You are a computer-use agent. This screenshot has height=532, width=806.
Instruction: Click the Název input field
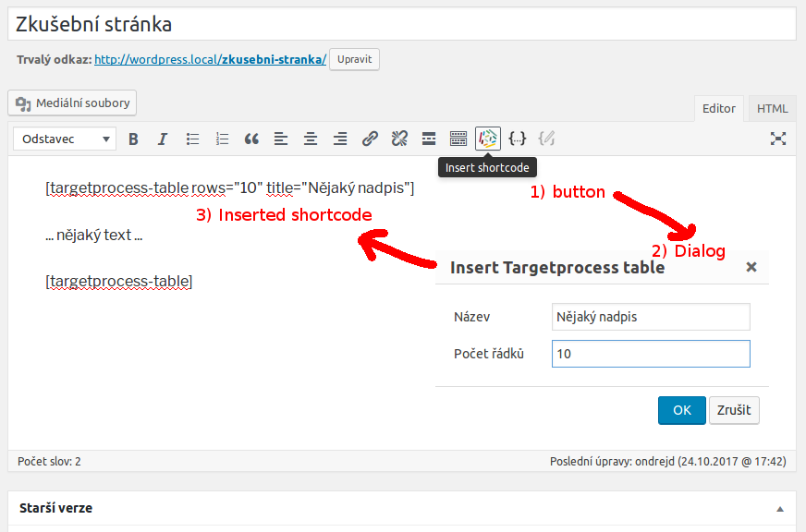coord(651,317)
